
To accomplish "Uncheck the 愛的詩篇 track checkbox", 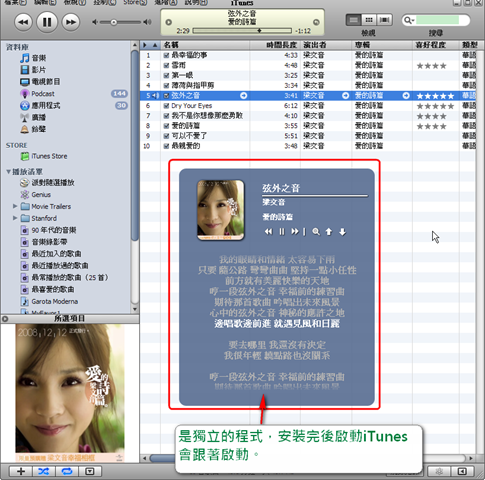I will click(x=166, y=126).
